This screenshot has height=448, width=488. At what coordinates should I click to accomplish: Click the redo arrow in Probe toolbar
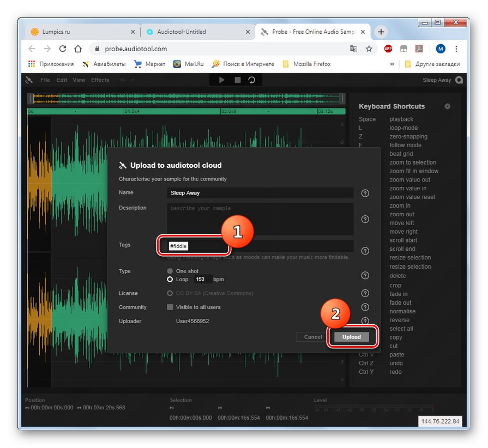point(132,80)
